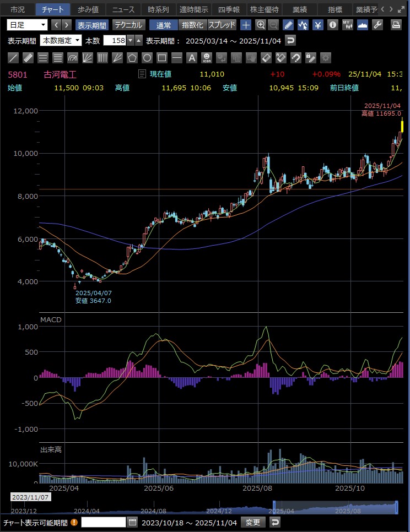Choose the pentagon shape drawing tool
The height and width of the screenshot is (532, 410).
tap(132, 58)
